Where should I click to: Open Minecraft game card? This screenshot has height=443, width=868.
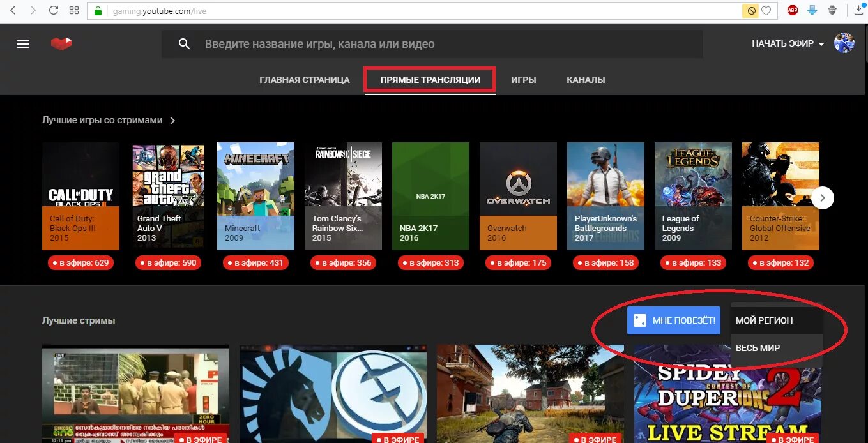[256, 196]
